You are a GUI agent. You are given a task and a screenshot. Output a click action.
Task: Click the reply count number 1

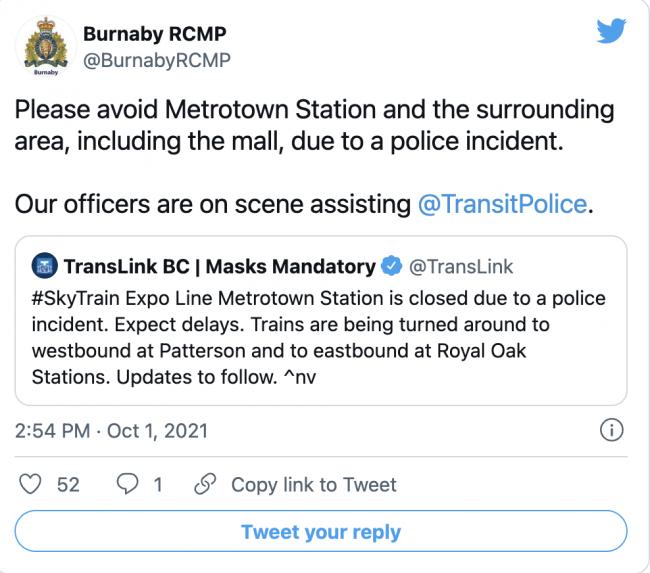pyautogui.click(x=158, y=485)
